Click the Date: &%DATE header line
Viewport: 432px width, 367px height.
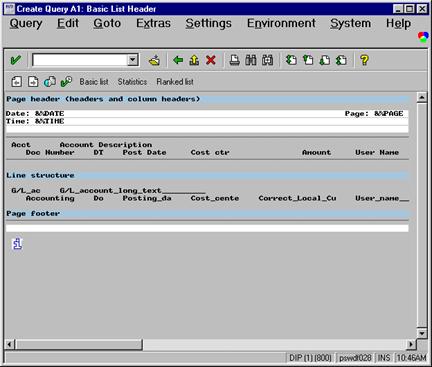pos(207,114)
